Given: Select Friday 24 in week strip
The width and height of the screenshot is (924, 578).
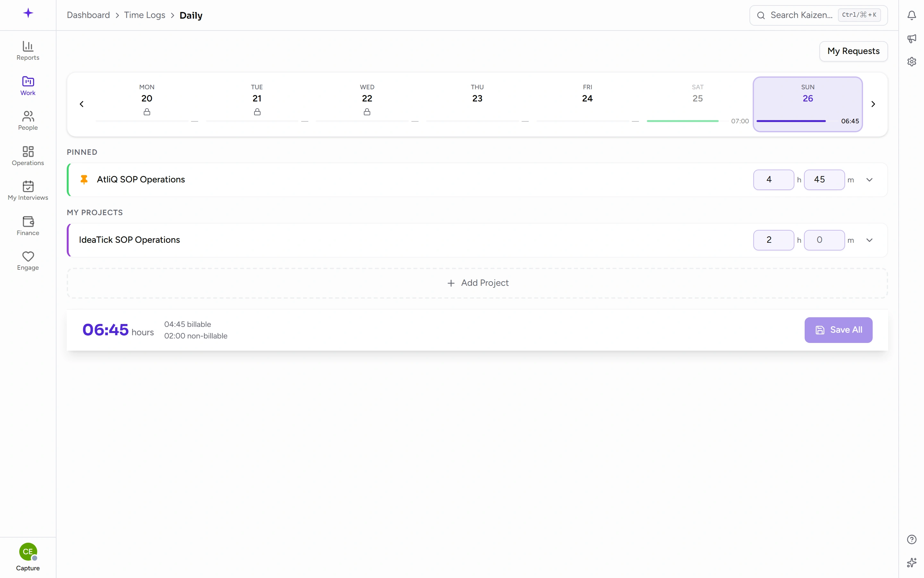Looking at the screenshot, I should click(x=587, y=104).
